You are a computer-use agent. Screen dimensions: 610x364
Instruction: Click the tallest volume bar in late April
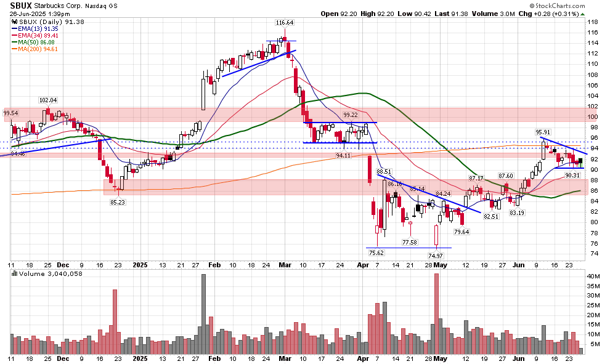pyautogui.click(x=436, y=314)
